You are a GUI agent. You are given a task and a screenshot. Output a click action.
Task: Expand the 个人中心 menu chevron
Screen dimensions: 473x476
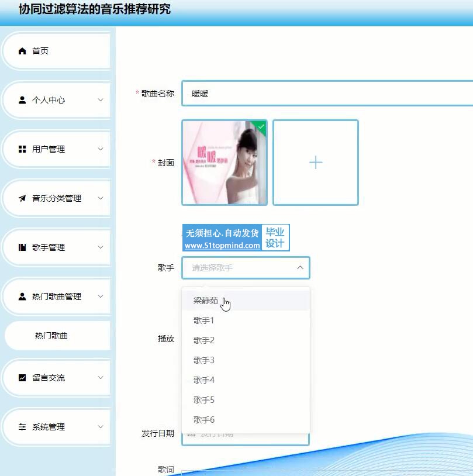(100, 100)
